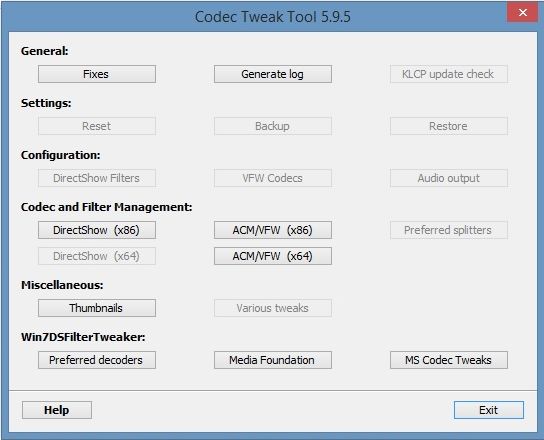The image size is (544, 440).
Task: Open the Fixes dialog
Action: 97,74
